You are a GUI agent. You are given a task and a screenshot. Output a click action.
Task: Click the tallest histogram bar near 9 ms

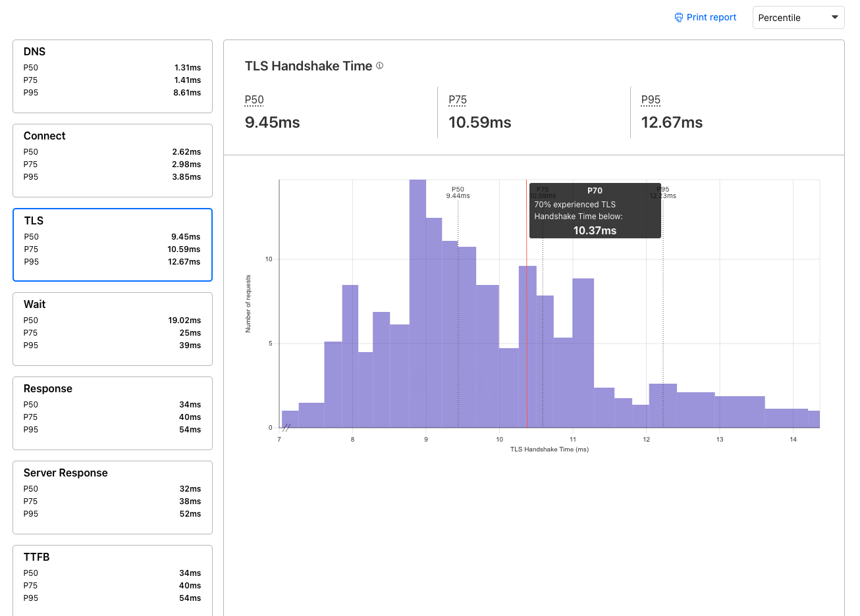[x=417, y=303]
